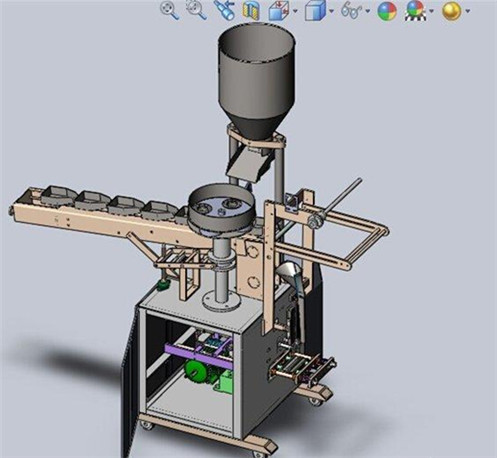Expand the View Orientation dropdown arrow
Image resolution: width=497 pixels, height=458 pixels.
point(295,11)
